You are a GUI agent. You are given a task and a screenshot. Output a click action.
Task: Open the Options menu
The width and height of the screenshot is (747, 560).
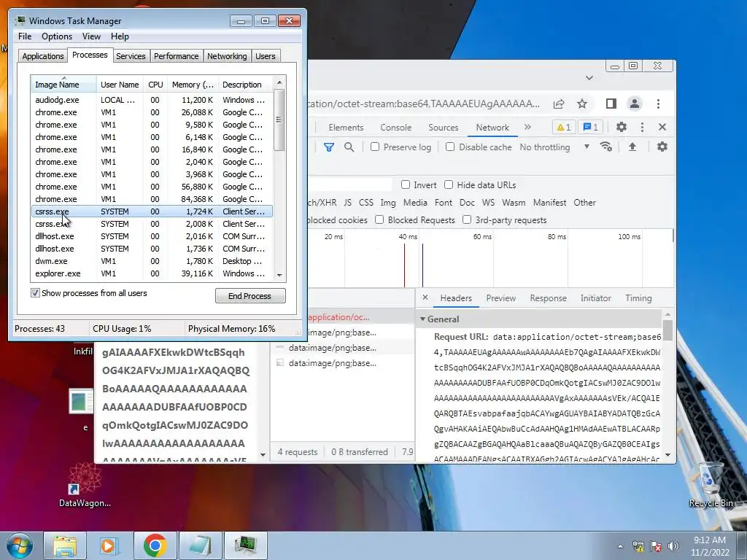click(57, 36)
